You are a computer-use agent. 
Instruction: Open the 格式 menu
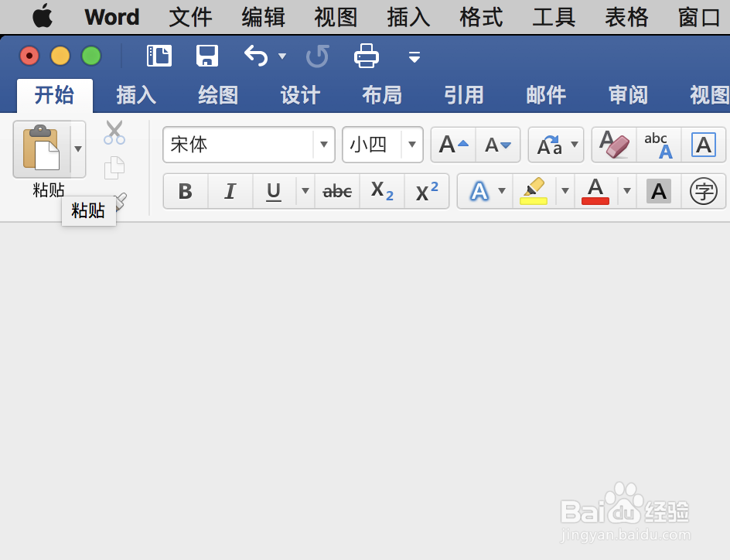point(481,17)
